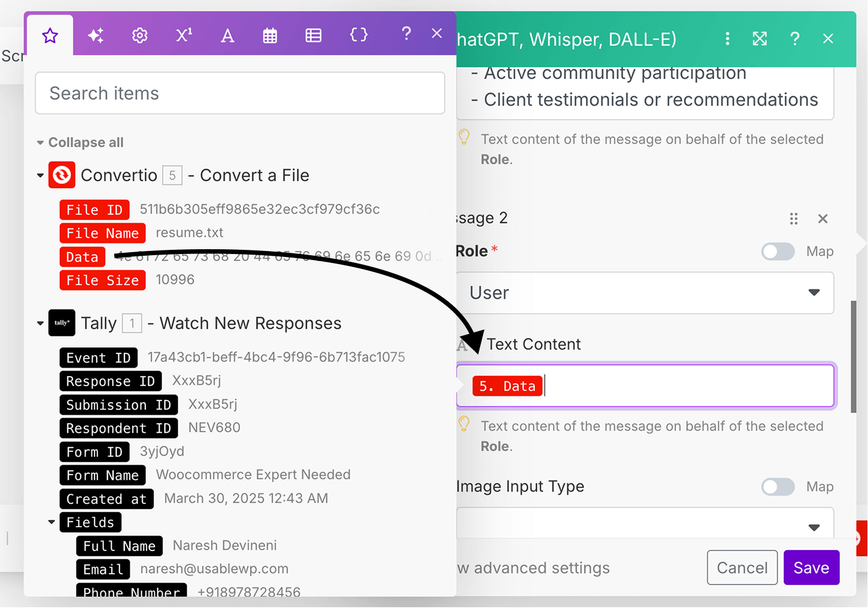Click 'naresh@usablewp.com' email value
Viewport: 868px width, 615px height.
214,569
